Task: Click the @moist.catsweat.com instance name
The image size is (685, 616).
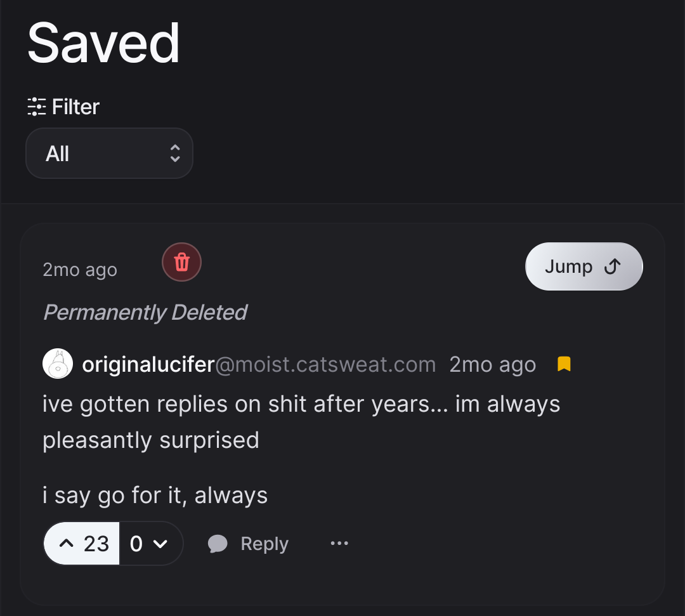Action: click(x=326, y=365)
